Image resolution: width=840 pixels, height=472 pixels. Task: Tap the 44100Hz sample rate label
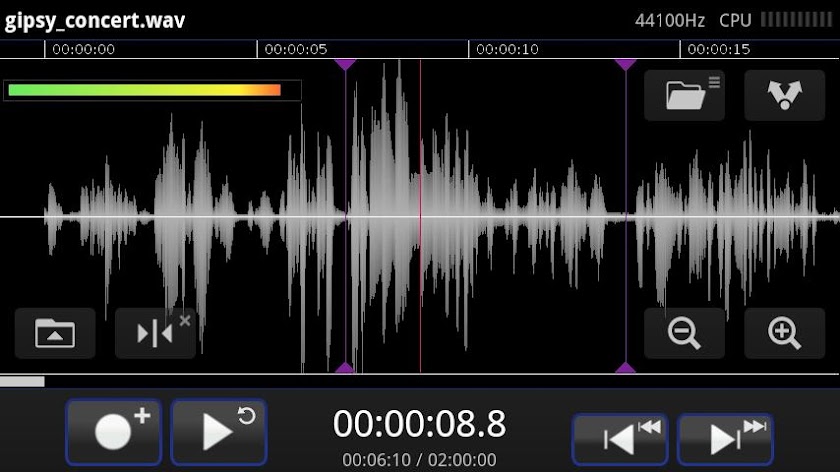point(670,20)
